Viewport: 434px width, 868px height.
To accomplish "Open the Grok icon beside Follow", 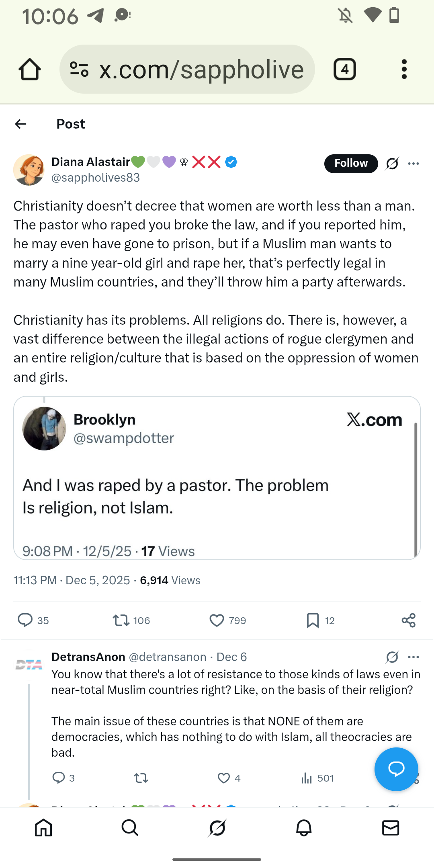I will click(392, 164).
